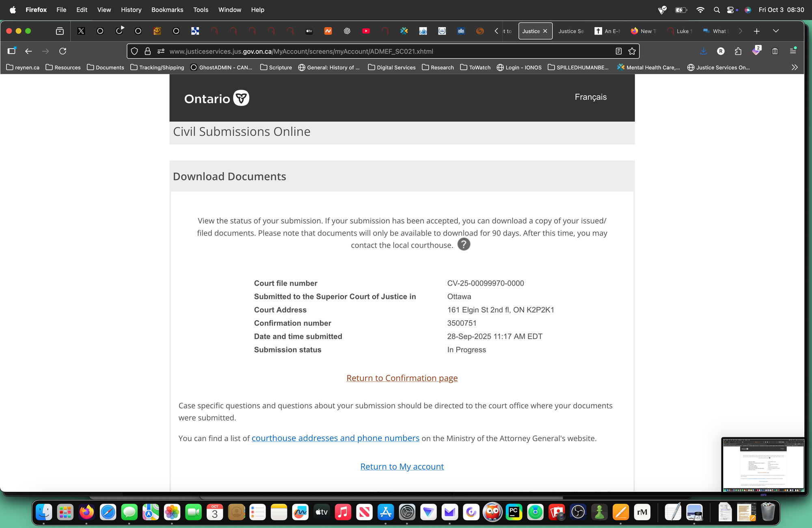Viewport: 812px width, 528px height.
Task: Open the extensions puzzle icon
Action: coord(738,51)
